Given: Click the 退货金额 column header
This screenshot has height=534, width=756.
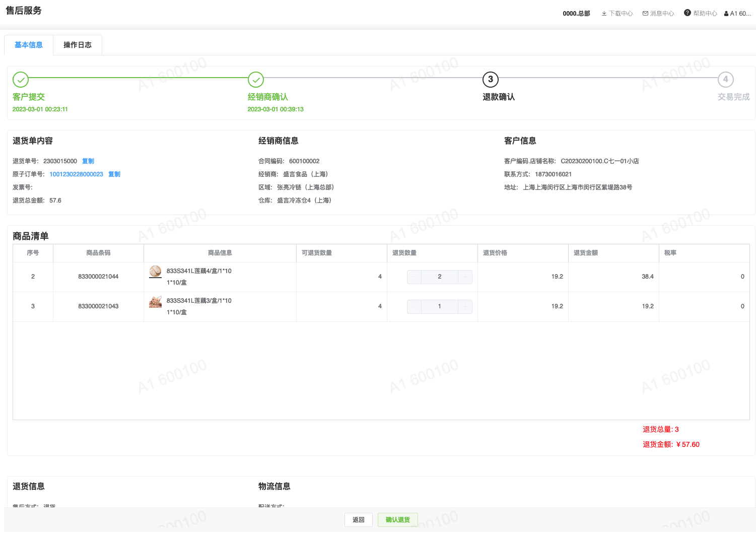Looking at the screenshot, I should [613, 253].
